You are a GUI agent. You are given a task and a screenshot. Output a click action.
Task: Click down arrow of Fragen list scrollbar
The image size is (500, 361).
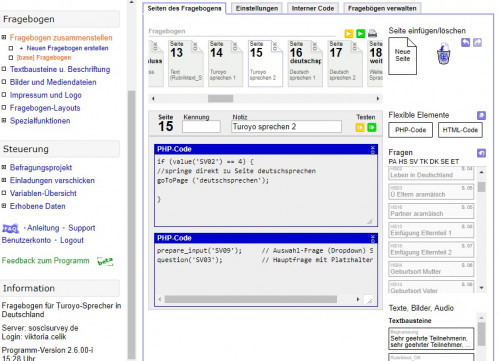pyautogui.click(x=481, y=288)
